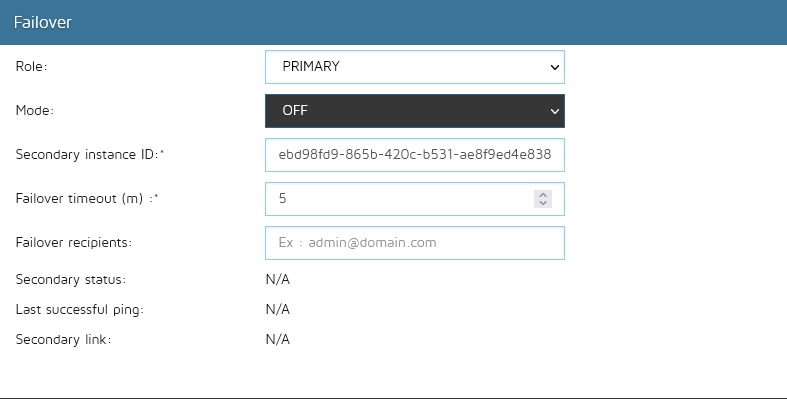Select the N/A value beside Secondary link
The image size is (787, 399).
(x=278, y=340)
